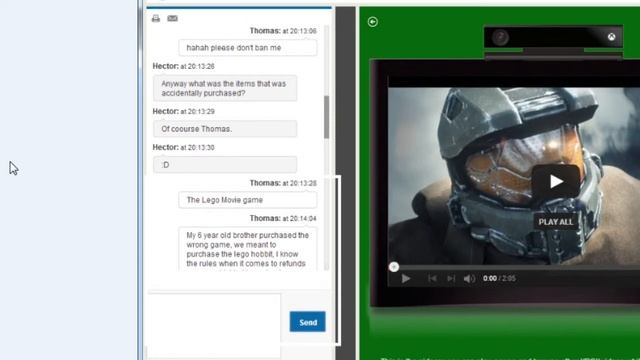Skip to next video in player controls

pos(451,278)
